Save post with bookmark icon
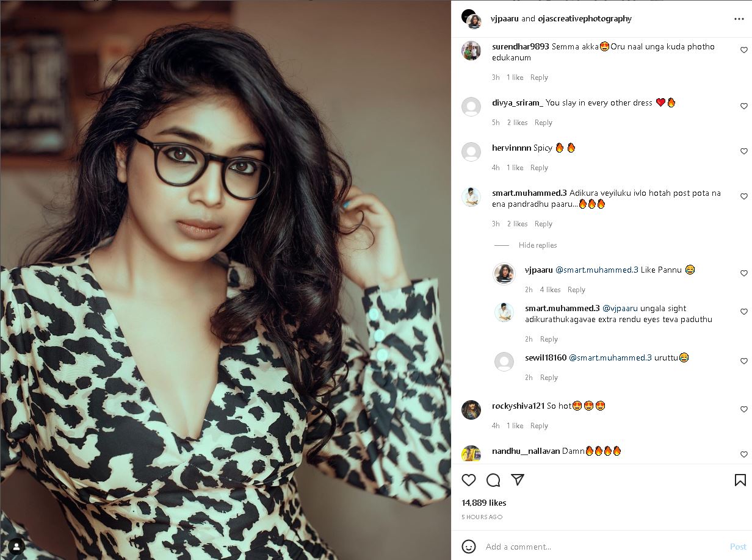 point(740,480)
